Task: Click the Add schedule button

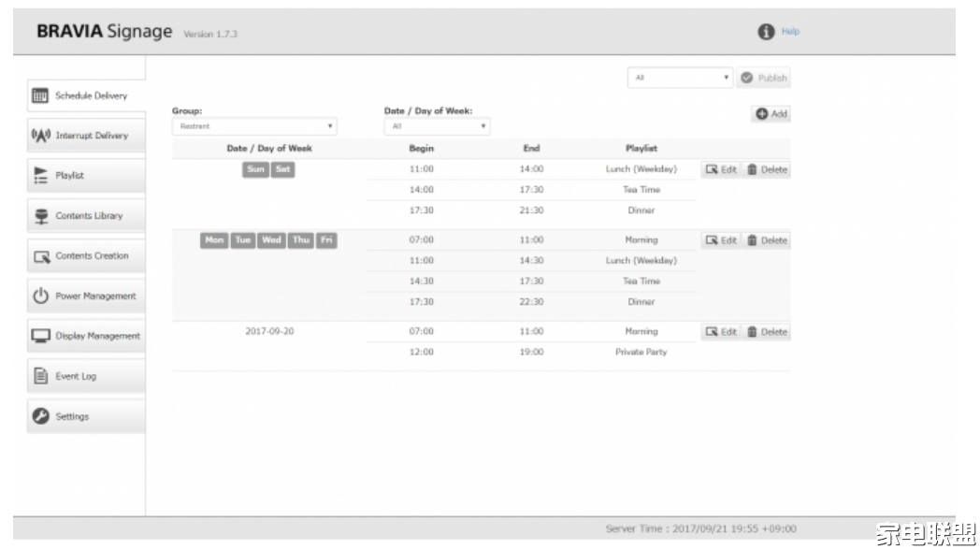Action: coord(771,114)
